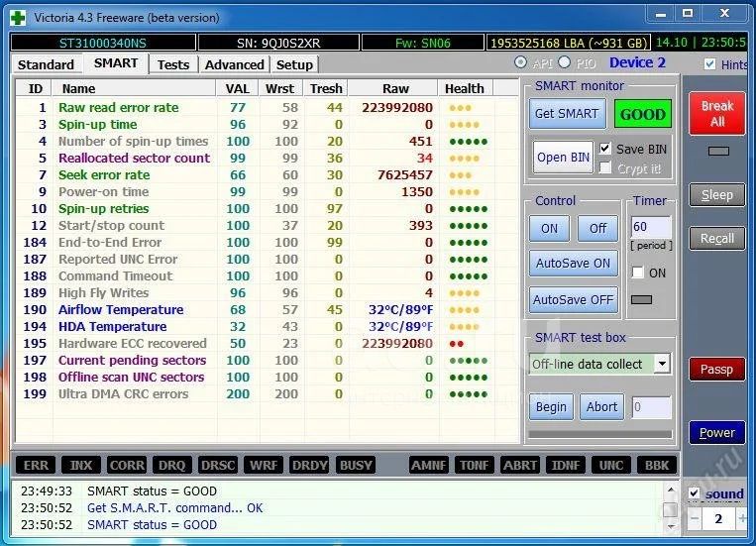Enable the Timer ON checkbox

click(x=638, y=273)
